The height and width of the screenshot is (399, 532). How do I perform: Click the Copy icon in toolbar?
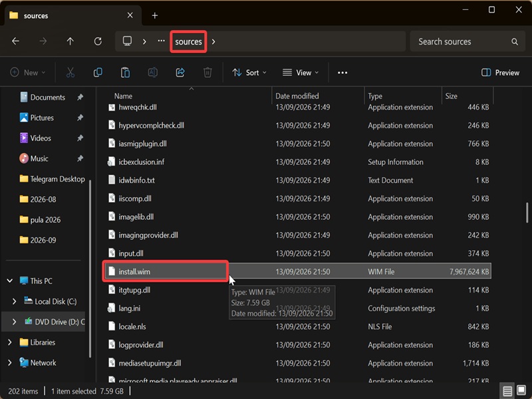pos(98,72)
